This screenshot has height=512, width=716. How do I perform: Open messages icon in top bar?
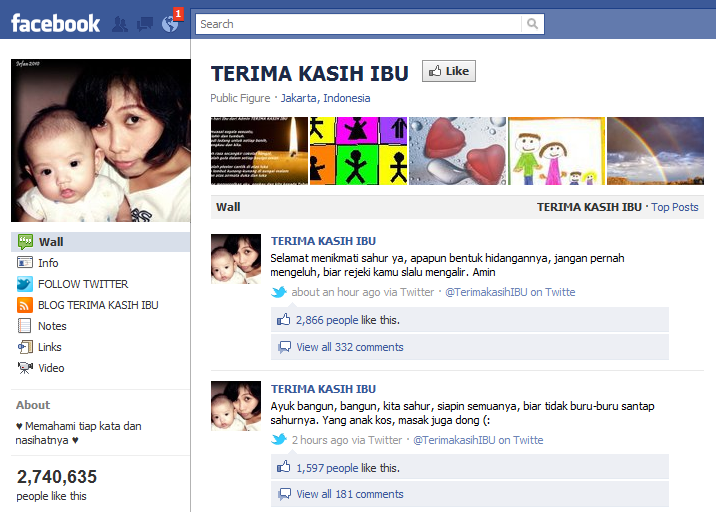[x=145, y=24]
